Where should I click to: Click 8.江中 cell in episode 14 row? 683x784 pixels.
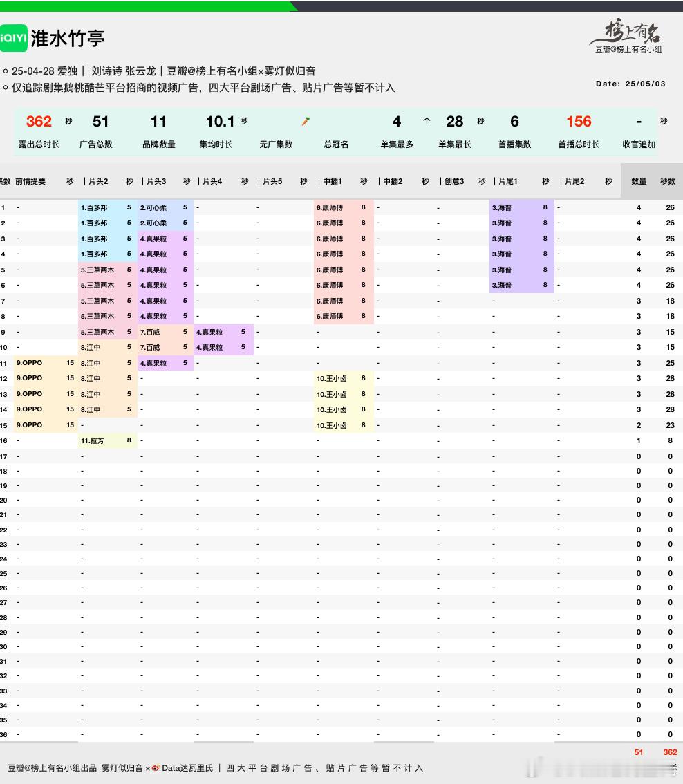(91, 409)
